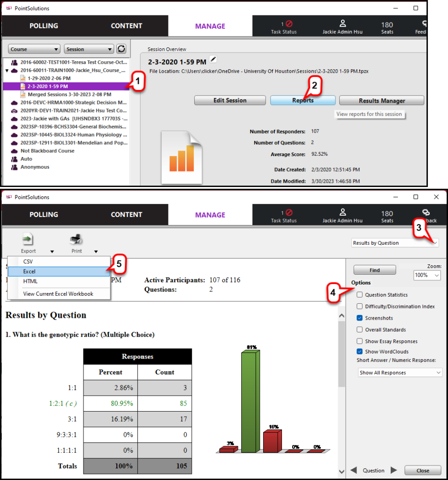Expand the Show All Responses dropdown

click(x=399, y=373)
